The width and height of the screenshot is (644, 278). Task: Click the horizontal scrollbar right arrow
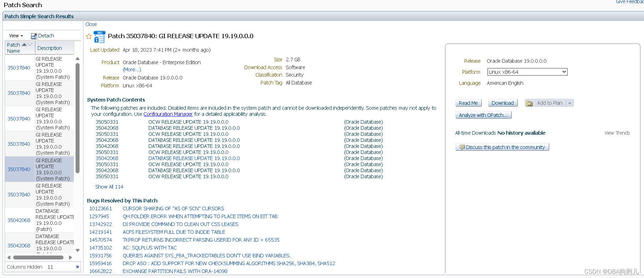point(70,257)
